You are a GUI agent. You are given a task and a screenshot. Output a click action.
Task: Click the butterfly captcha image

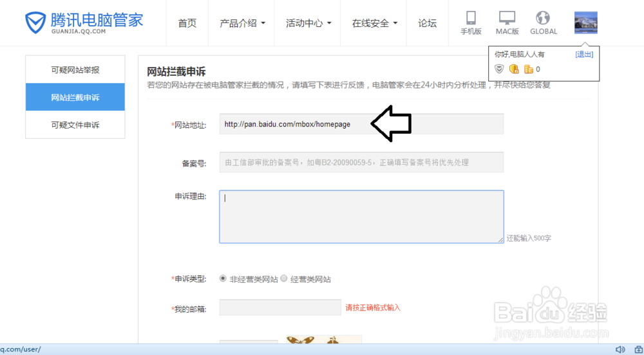pyautogui.click(x=324, y=340)
